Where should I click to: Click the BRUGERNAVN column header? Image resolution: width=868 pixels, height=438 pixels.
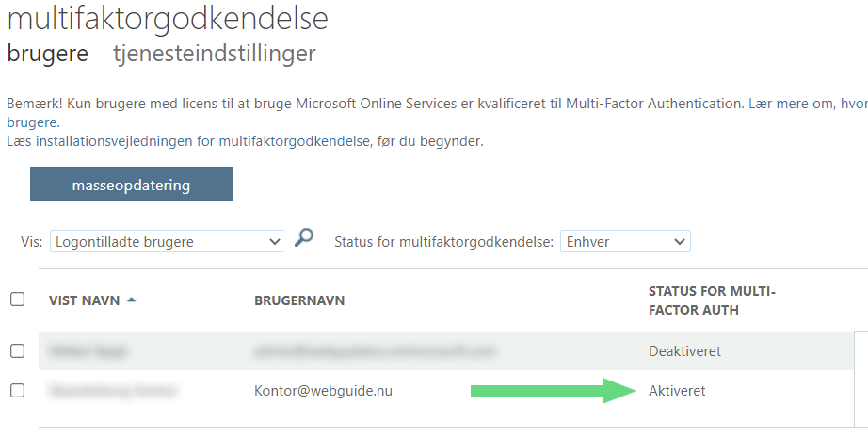(x=299, y=300)
